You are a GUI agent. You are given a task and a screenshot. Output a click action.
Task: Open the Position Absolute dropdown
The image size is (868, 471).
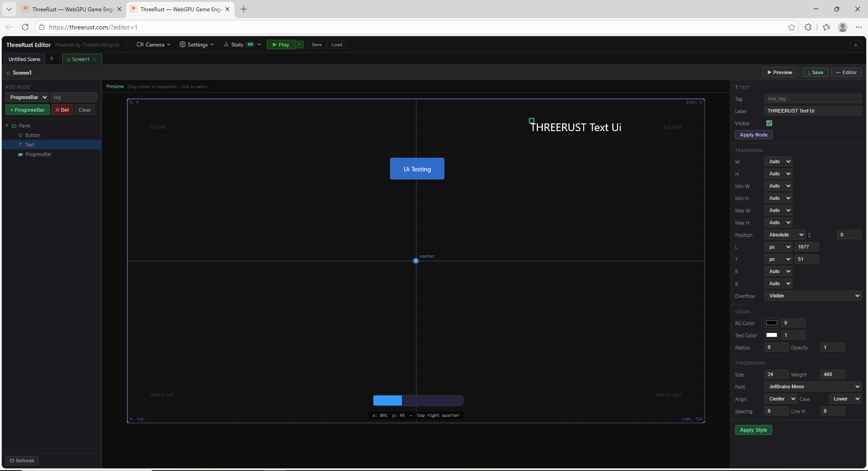pyautogui.click(x=785, y=235)
